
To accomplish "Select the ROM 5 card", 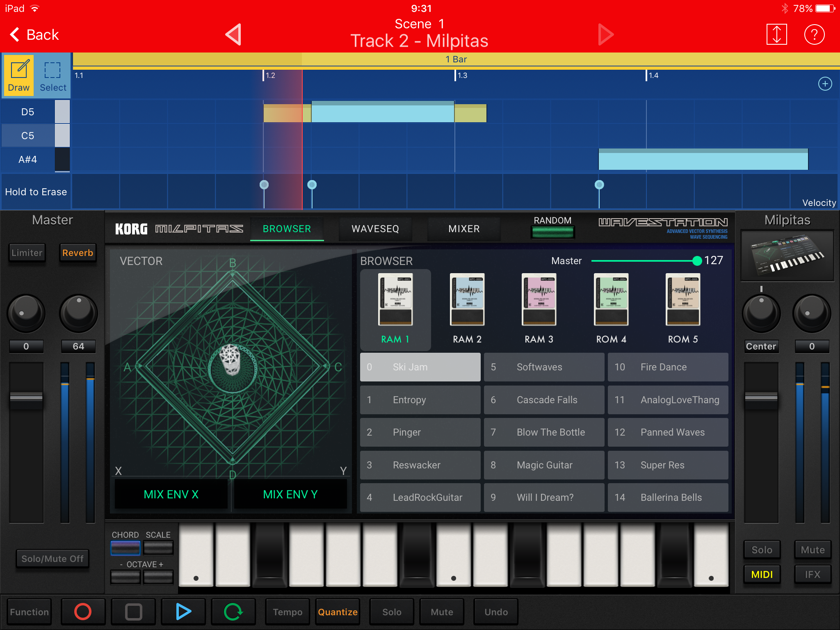I will [683, 310].
